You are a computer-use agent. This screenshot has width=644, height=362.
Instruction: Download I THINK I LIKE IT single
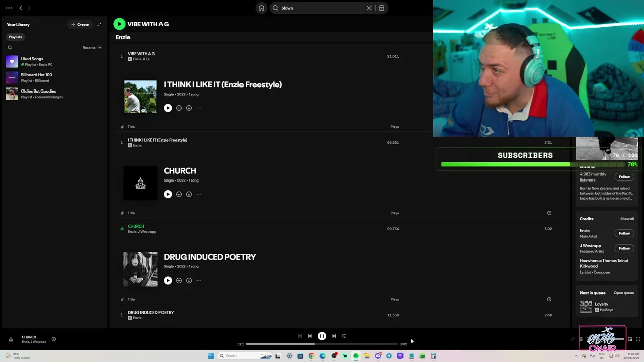[189, 108]
